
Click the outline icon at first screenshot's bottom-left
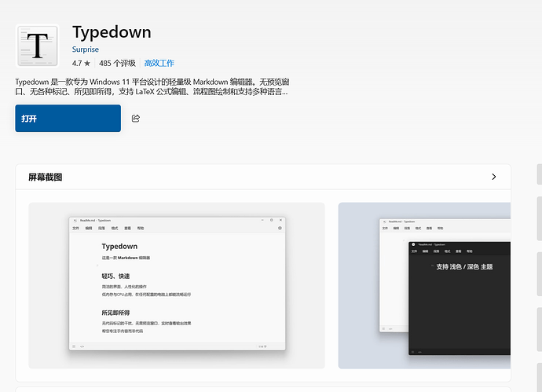(x=74, y=346)
